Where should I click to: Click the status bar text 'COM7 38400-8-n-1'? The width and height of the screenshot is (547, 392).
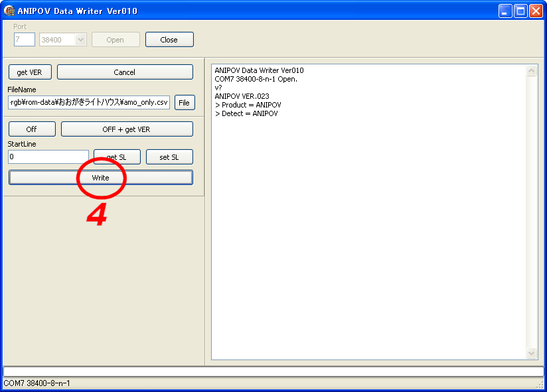coord(37,383)
